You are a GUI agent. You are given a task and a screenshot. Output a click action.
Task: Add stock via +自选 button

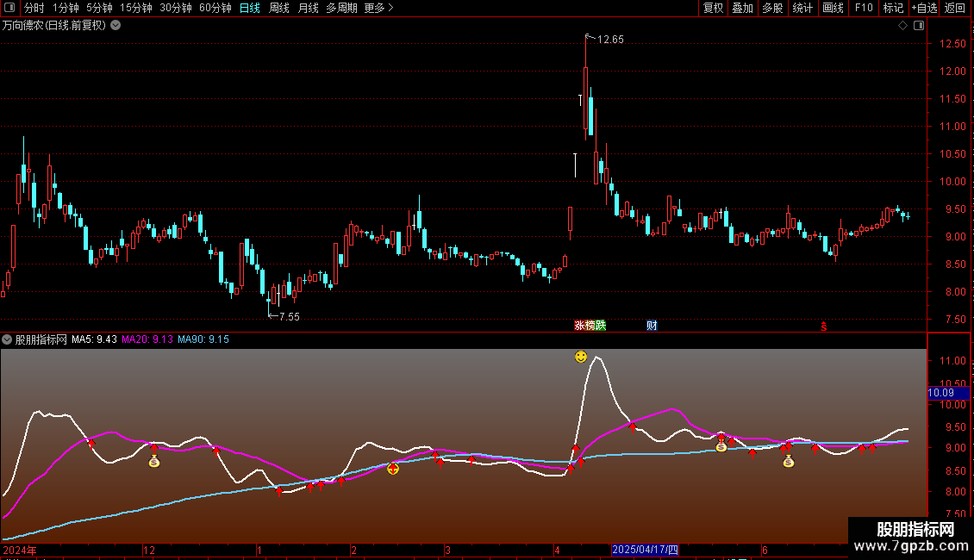(x=924, y=8)
